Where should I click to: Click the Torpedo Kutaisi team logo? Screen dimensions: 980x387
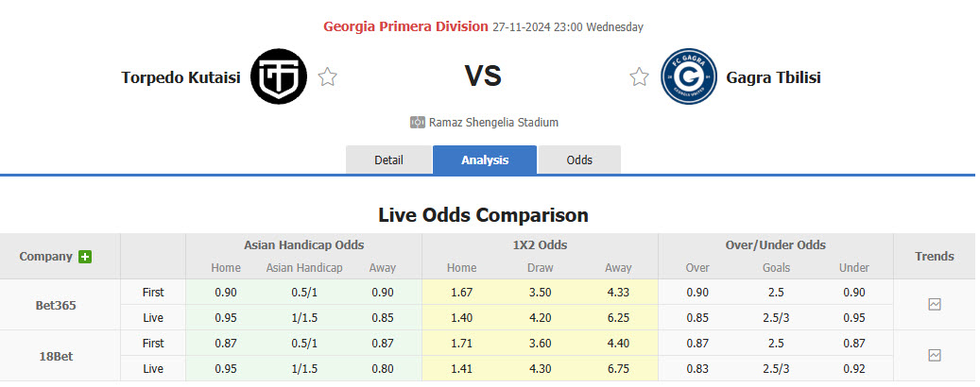coord(279,76)
